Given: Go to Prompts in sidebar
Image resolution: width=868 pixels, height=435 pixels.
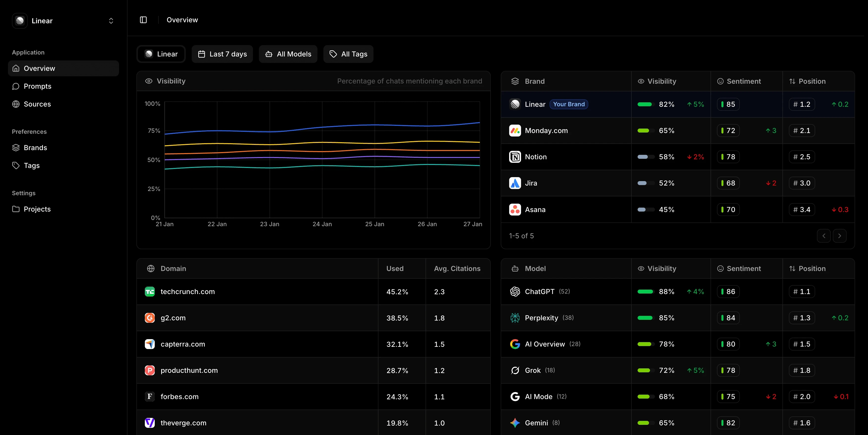Looking at the screenshot, I should (x=37, y=86).
